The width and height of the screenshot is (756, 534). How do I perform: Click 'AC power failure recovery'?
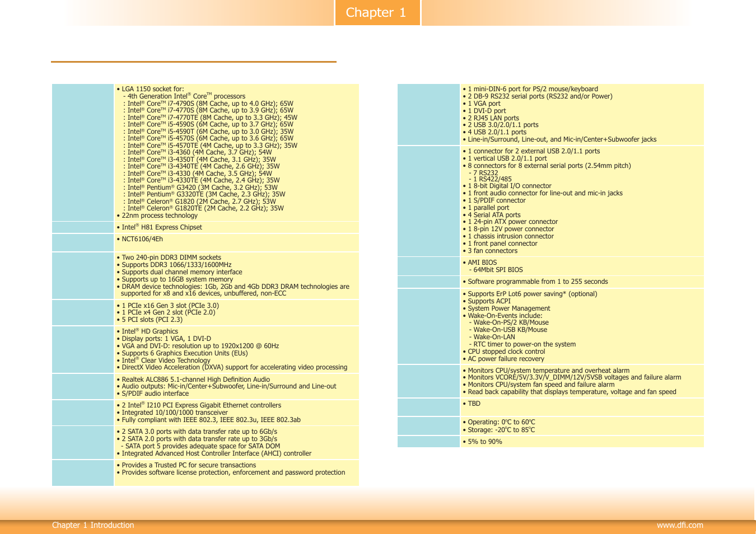point(503,359)
